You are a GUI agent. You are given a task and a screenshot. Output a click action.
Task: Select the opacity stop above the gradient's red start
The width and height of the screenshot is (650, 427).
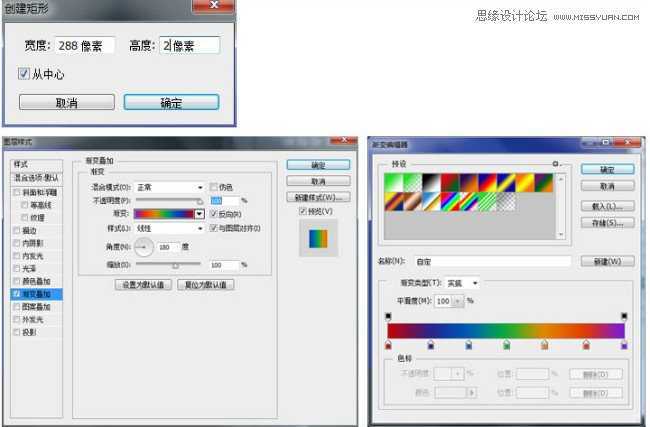(x=388, y=317)
